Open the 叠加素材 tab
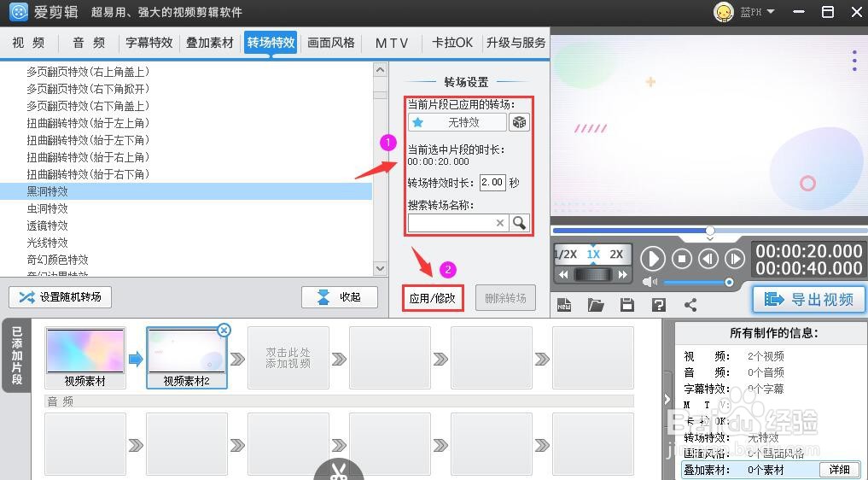 click(x=210, y=43)
